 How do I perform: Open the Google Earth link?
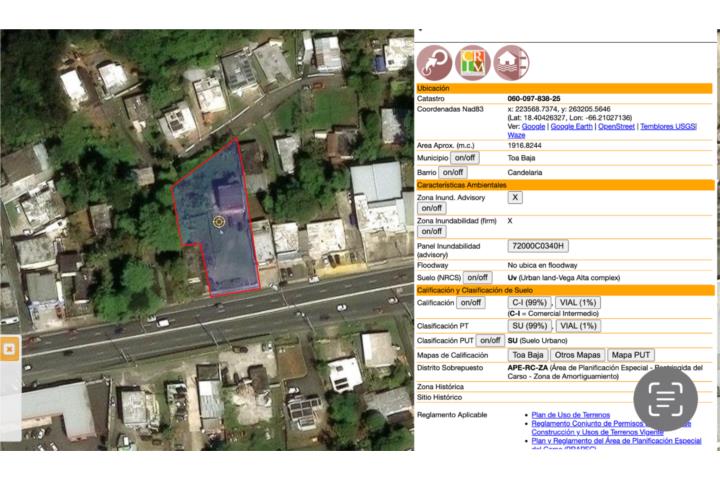(x=572, y=127)
